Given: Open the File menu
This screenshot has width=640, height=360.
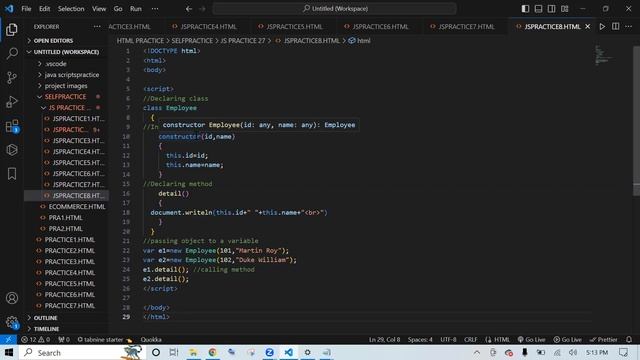Looking at the screenshot, I should tap(26, 9).
